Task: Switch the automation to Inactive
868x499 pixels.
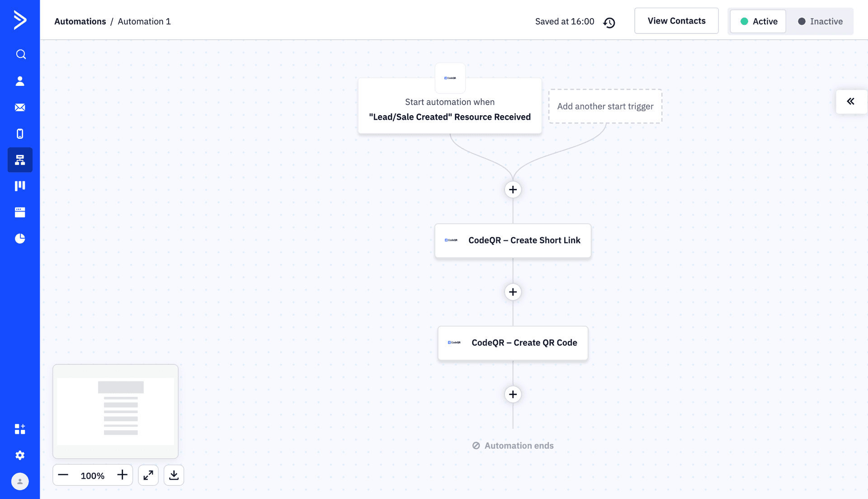Action: tap(820, 21)
